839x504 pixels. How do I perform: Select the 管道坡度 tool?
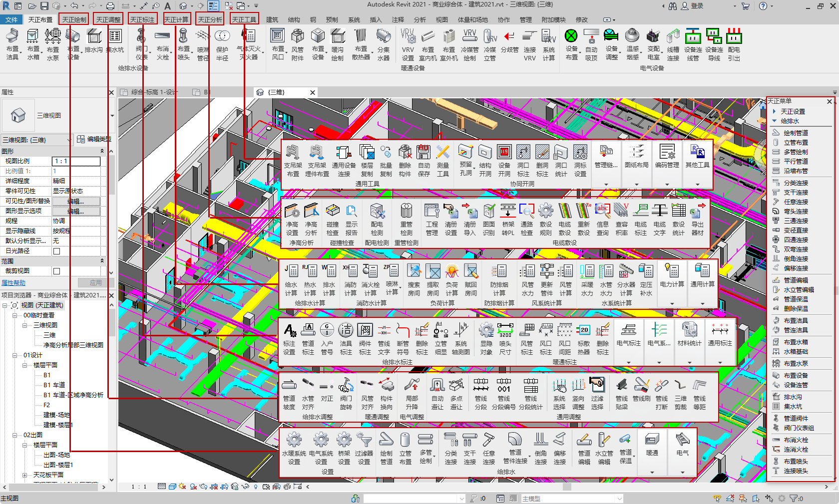click(x=289, y=394)
